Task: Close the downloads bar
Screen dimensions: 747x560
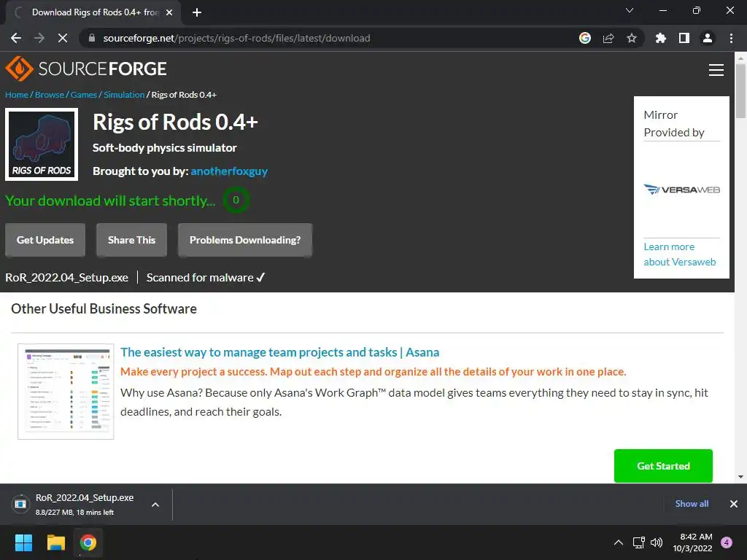Action: click(734, 504)
